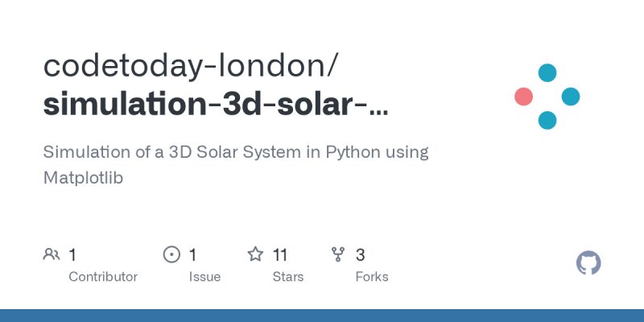The image size is (644, 322).
Task: Click the issue circle-dot icon
Action: click(171, 255)
